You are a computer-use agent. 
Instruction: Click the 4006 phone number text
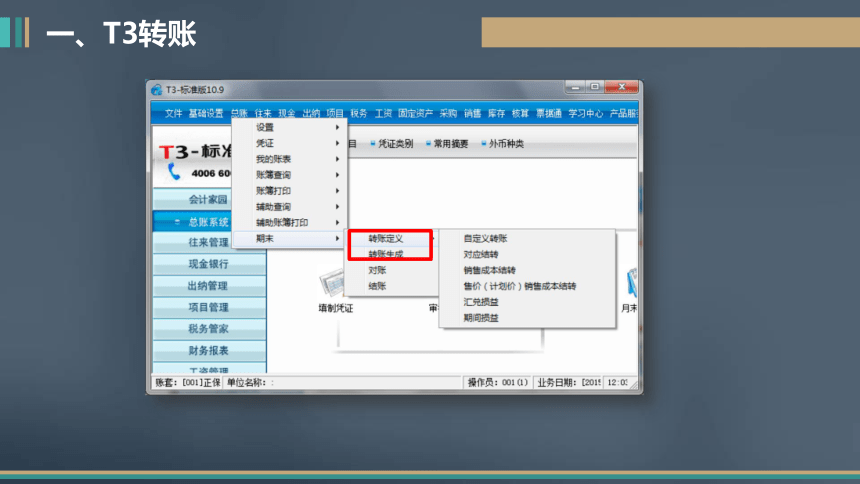coord(211,173)
